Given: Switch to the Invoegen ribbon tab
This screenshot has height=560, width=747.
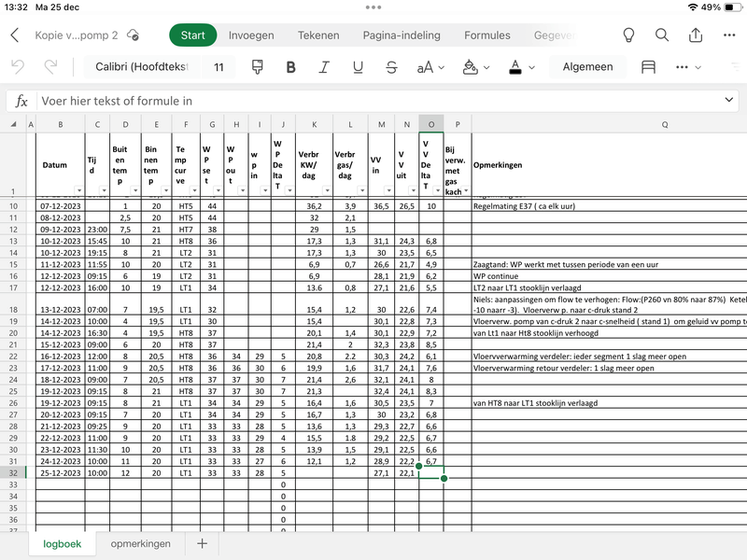Looking at the screenshot, I should (251, 35).
